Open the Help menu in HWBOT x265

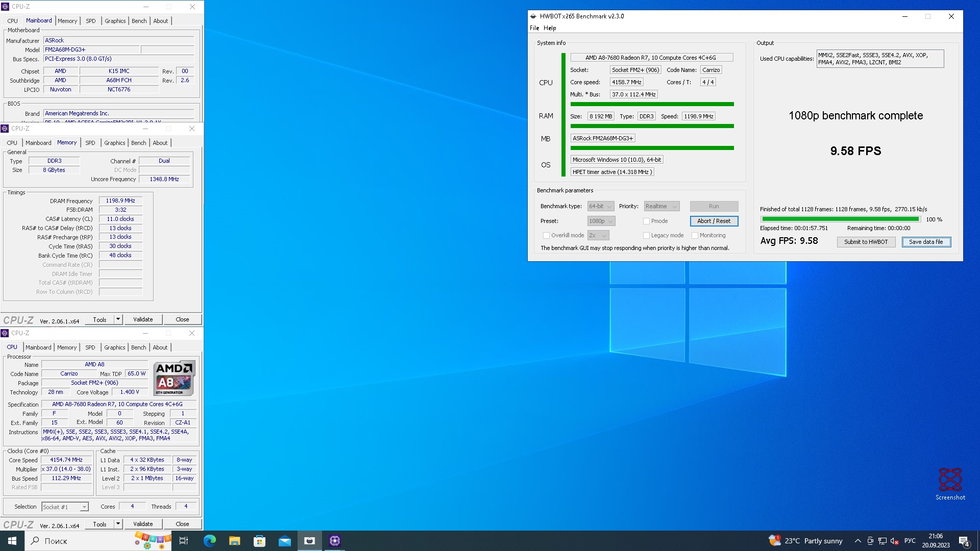click(x=550, y=28)
